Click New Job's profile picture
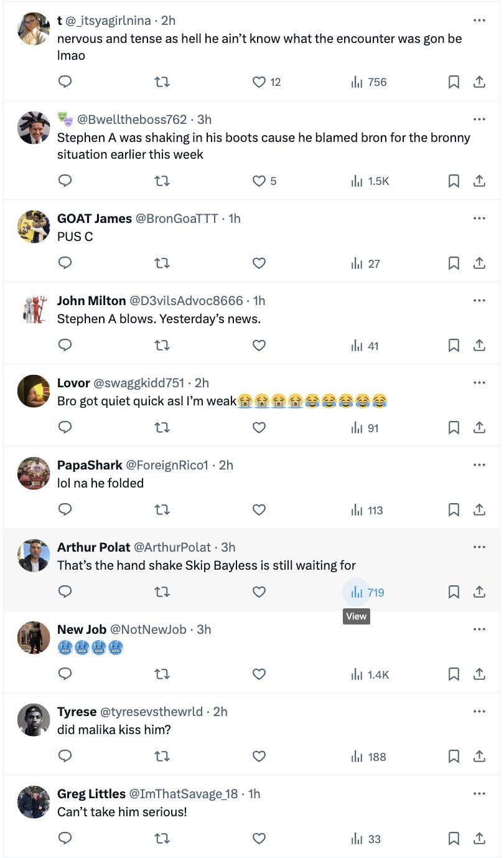 (33, 638)
